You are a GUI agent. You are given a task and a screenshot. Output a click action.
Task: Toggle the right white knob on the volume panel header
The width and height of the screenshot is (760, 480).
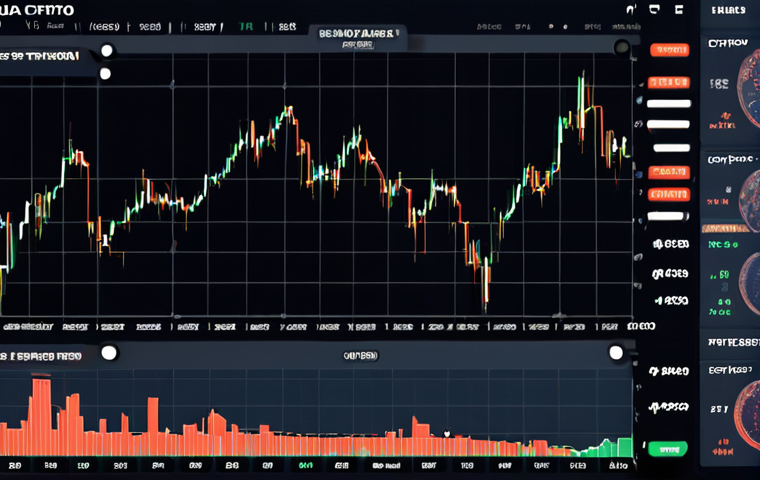coord(616,352)
